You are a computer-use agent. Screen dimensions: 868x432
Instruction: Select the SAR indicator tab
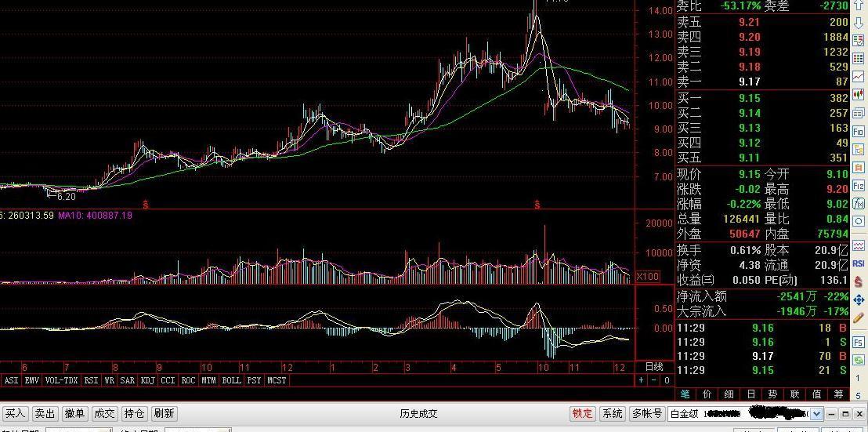[128, 380]
